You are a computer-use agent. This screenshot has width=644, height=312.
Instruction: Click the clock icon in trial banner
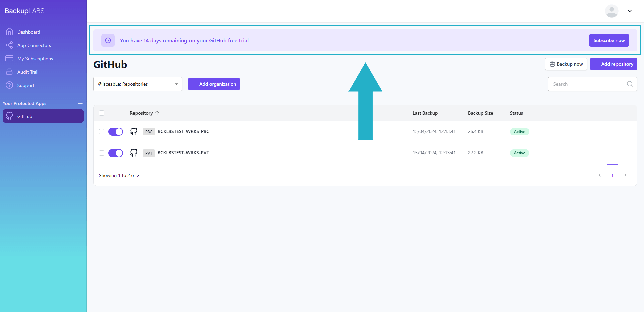pyautogui.click(x=108, y=40)
